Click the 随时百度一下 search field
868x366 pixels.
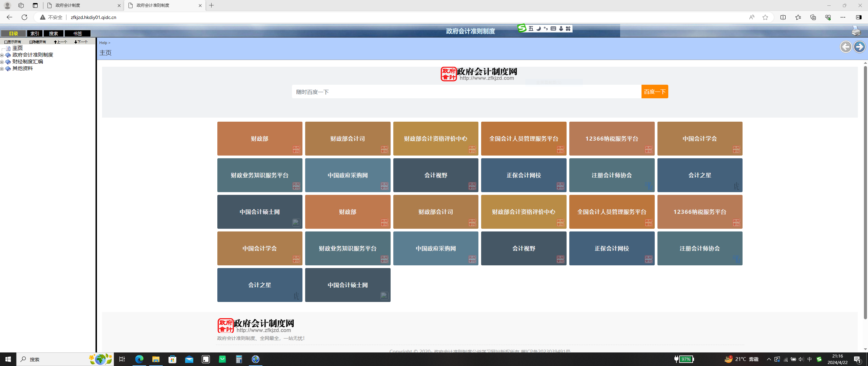[467, 91]
